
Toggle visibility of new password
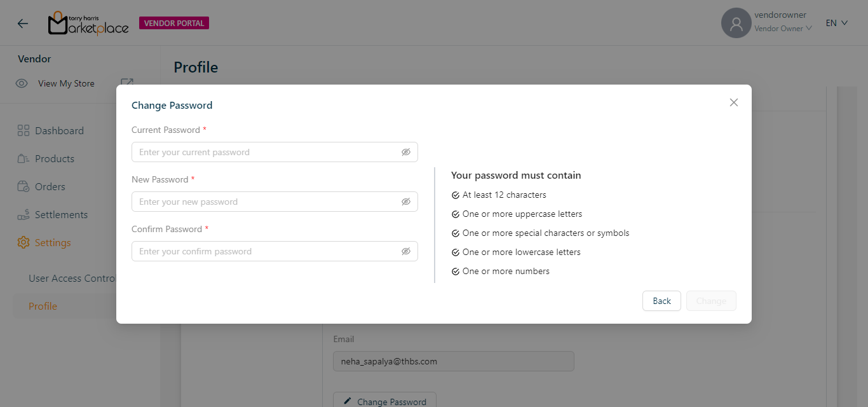[406, 202]
